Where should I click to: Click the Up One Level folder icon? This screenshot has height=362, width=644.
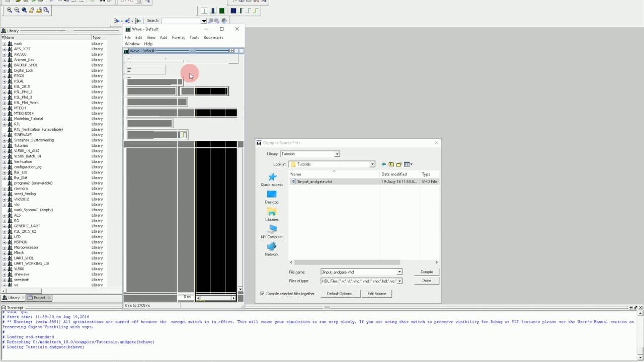click(391, 164)
